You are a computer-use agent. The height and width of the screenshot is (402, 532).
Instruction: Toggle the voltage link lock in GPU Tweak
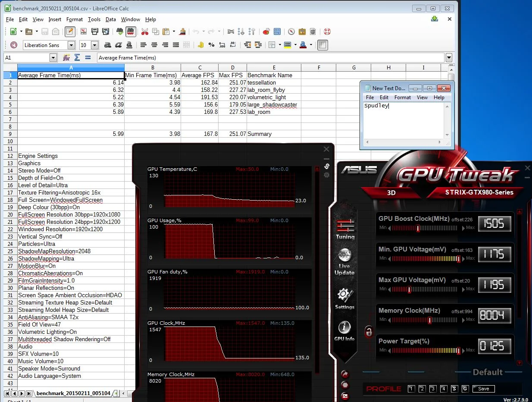(369, 331)
